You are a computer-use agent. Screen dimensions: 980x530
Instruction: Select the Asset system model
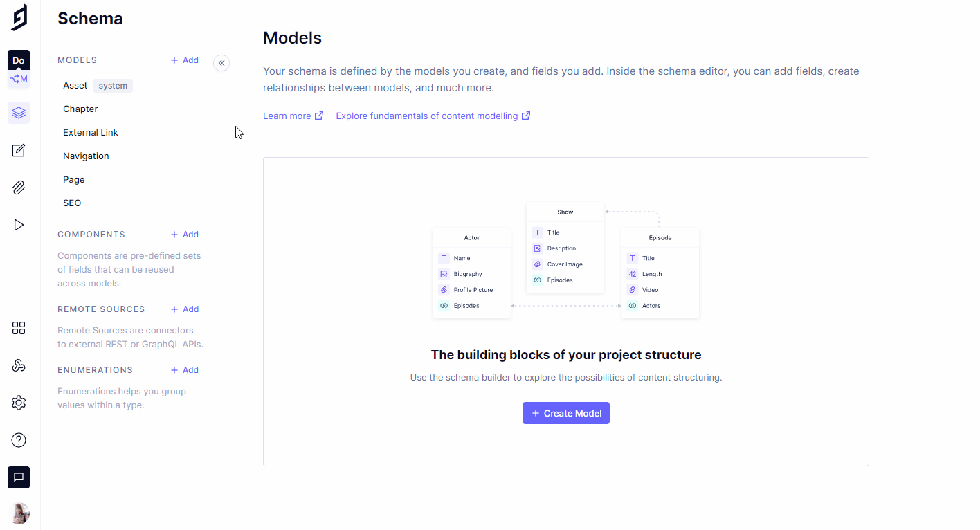coord(75,85)
